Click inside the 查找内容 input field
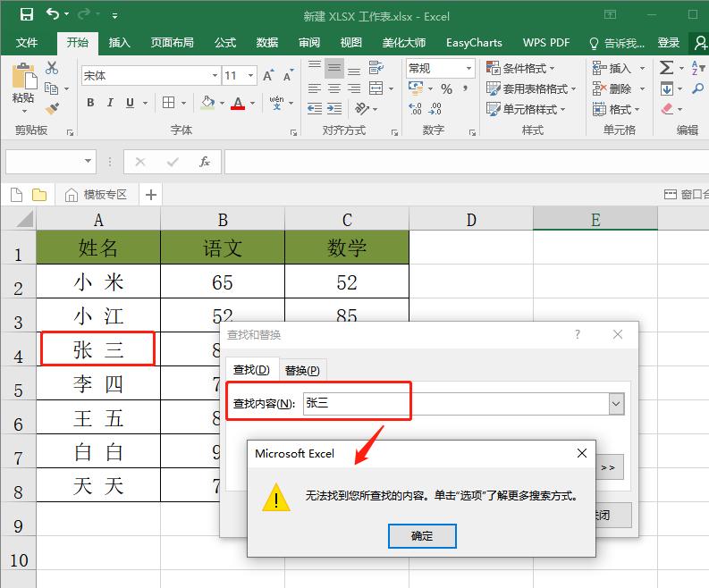 click(x=456, y=404)
